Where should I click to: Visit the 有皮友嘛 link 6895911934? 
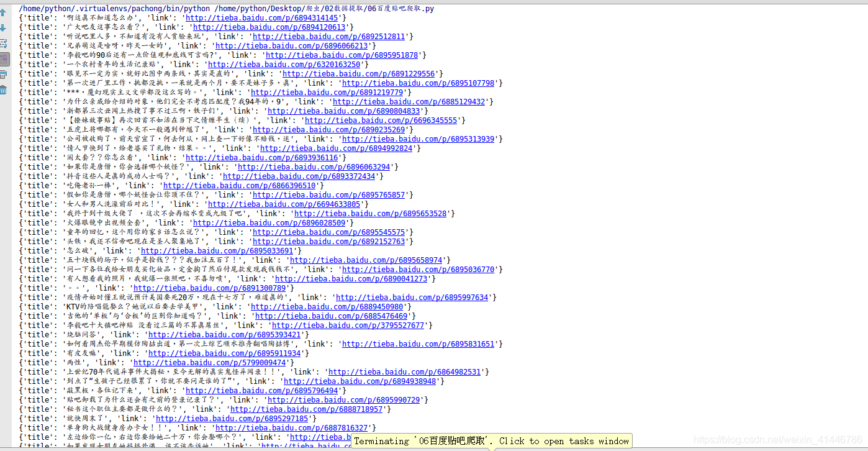tap(225, 353)
